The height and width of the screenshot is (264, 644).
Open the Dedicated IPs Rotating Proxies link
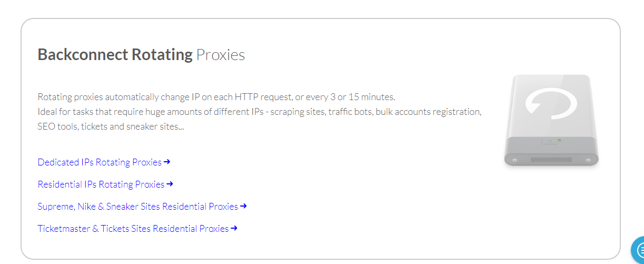click(100, 162)
